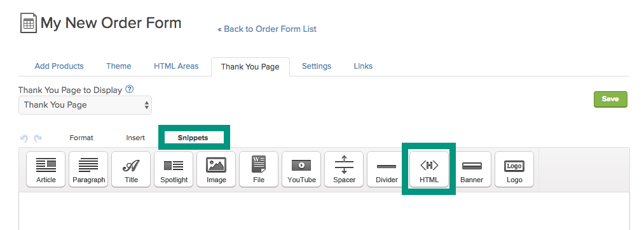Switch to the Add Products tab
The height and width of the screenshot is (230, 644).
coord(59,66)
